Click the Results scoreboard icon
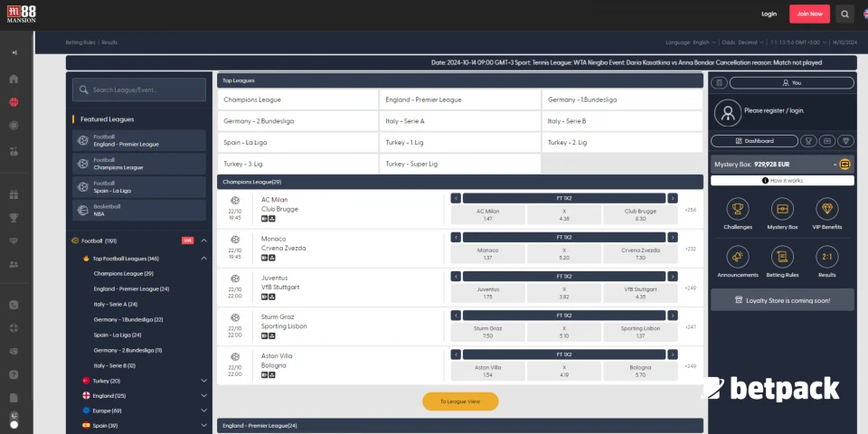 pyautogui.click(x=826, y=257)
